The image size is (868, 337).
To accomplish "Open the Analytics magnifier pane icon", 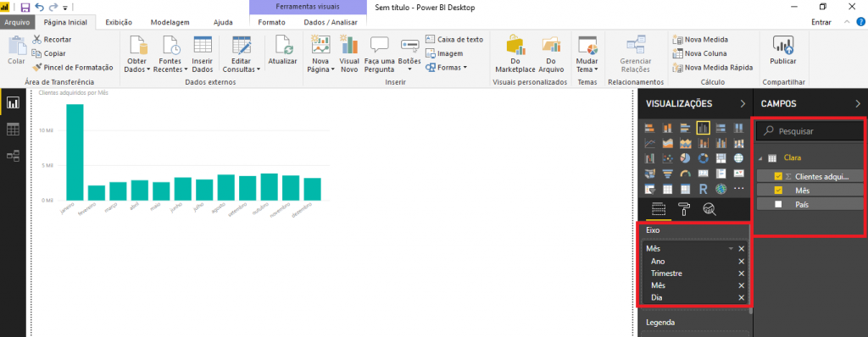I will point(709,209).
